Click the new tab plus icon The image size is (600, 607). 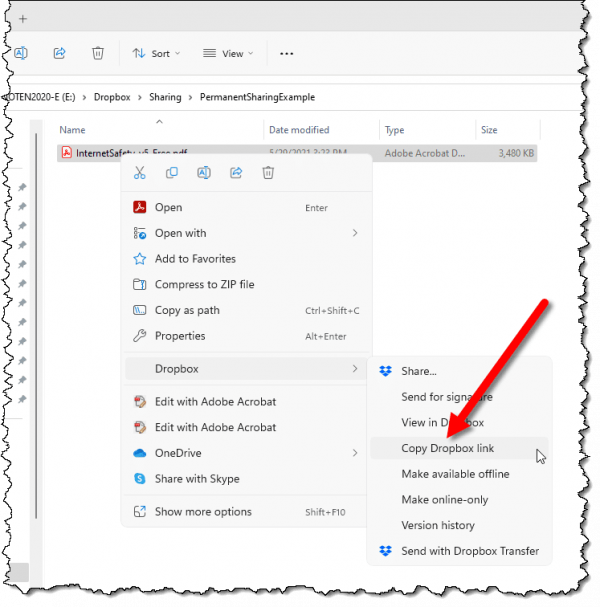[x=23, y=19]
